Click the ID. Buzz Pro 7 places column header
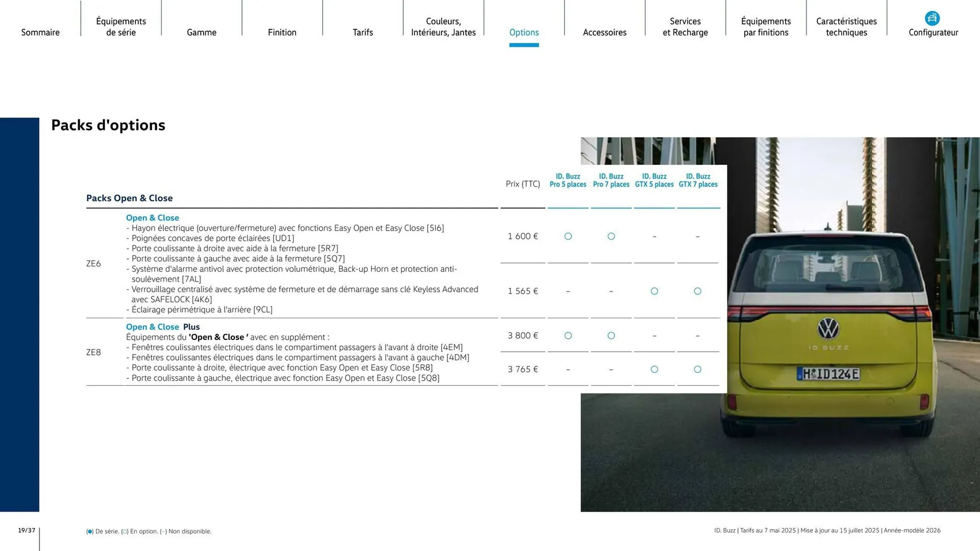The height and width of the screenshot is (551, 980). (610, 180)
